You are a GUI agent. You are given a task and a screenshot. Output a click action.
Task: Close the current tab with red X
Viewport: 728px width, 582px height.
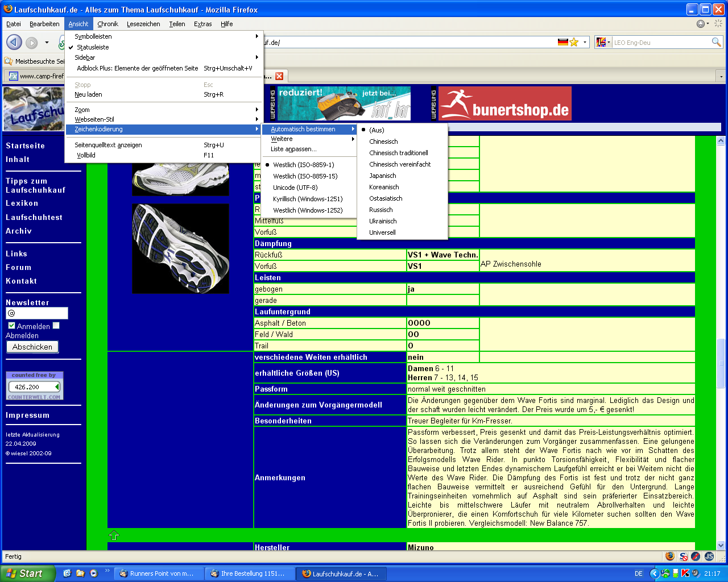(x=279, y=76)
